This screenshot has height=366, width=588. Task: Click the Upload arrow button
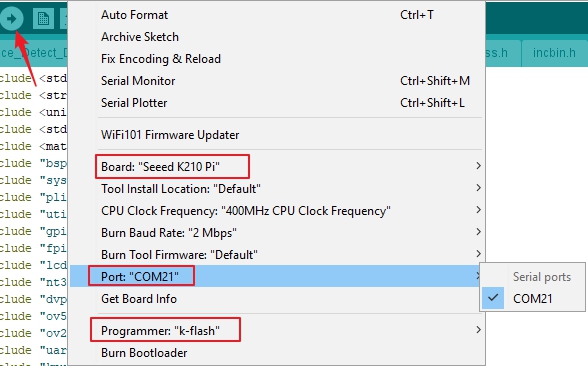pyautogui.click(x=11, y=18)
